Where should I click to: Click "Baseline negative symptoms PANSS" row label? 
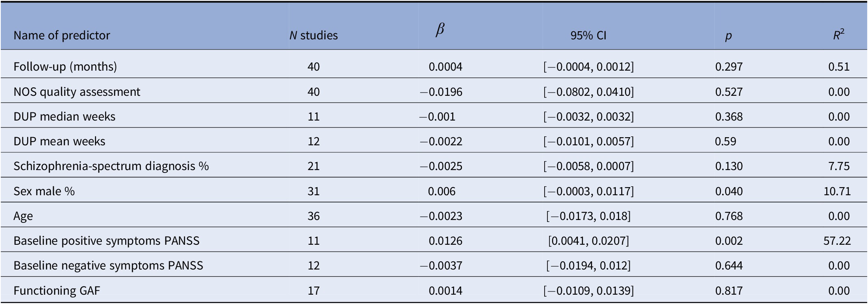108,265
